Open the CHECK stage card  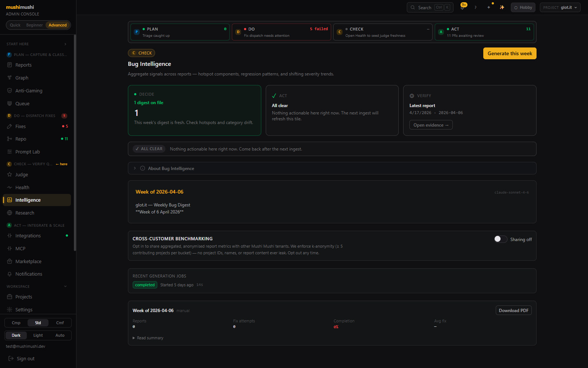(383, 32)
